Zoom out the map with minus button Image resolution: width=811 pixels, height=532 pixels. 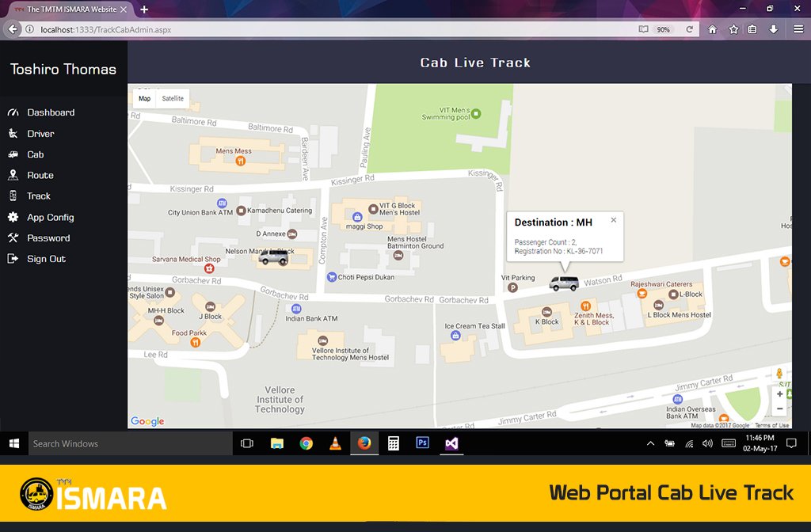[x=779, y=408]
